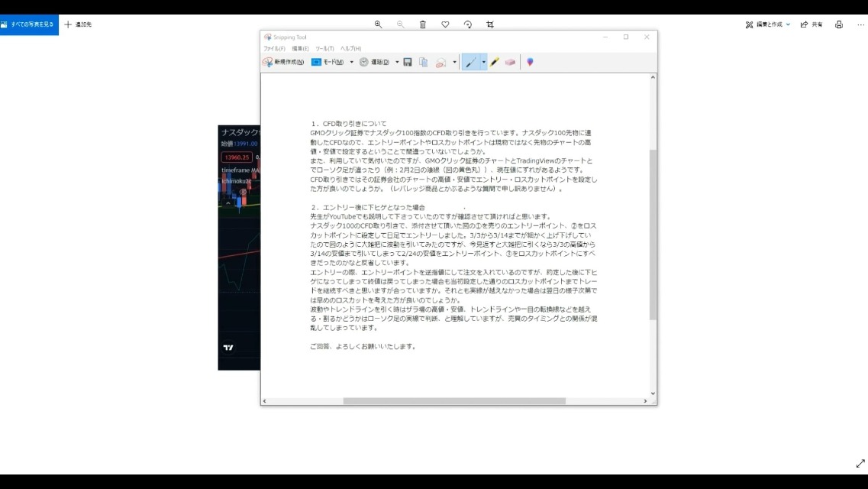Open Paint 3D edit balloon icon

(x=530, y=62)
